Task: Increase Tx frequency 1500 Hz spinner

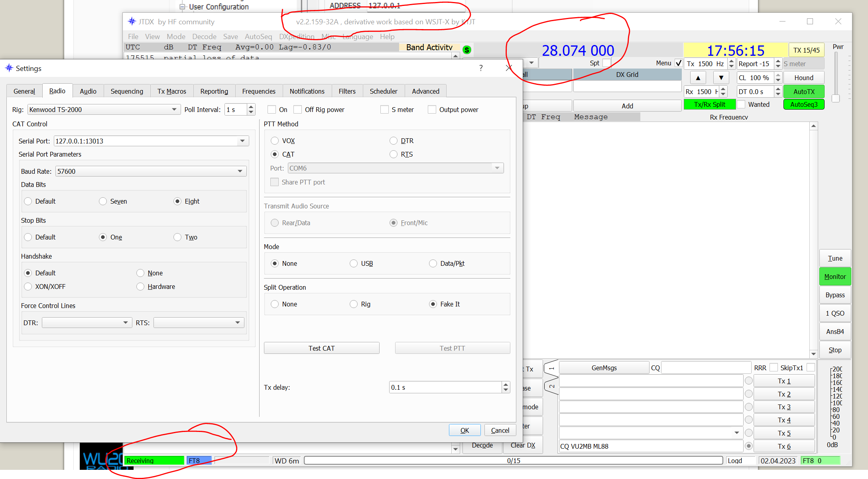Action: (x=731, y=61)
